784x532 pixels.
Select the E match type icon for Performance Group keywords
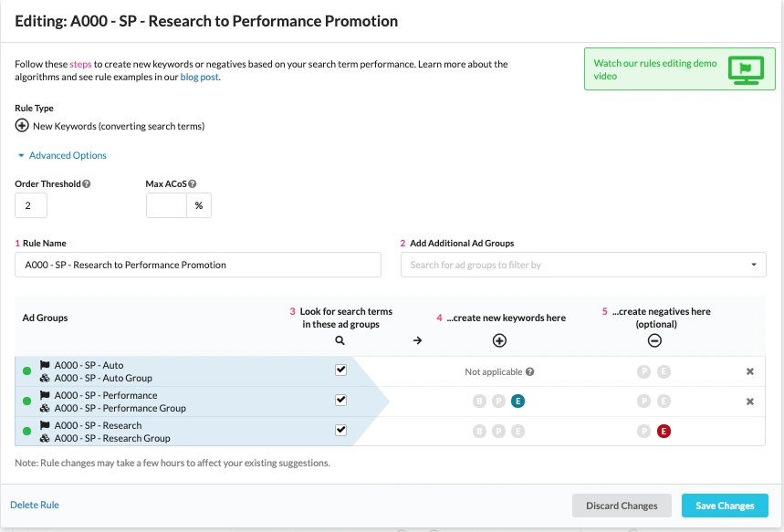(518, 401)
